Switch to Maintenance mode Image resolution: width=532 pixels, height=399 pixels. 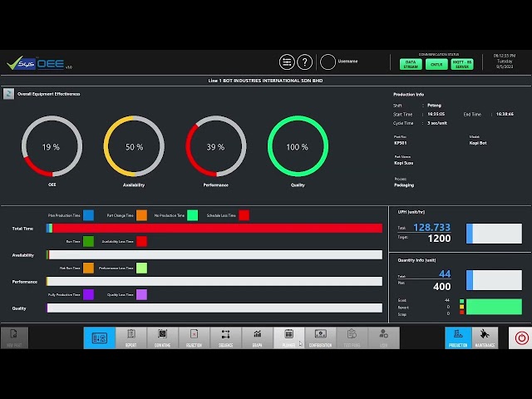pos(485,338)
